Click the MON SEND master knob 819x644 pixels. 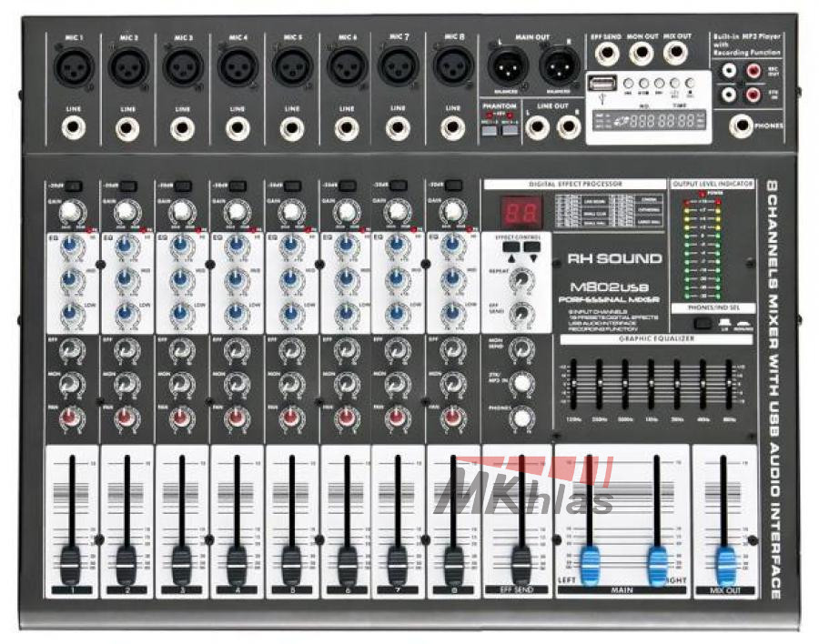pyautogui.click(x=521, y=349)
